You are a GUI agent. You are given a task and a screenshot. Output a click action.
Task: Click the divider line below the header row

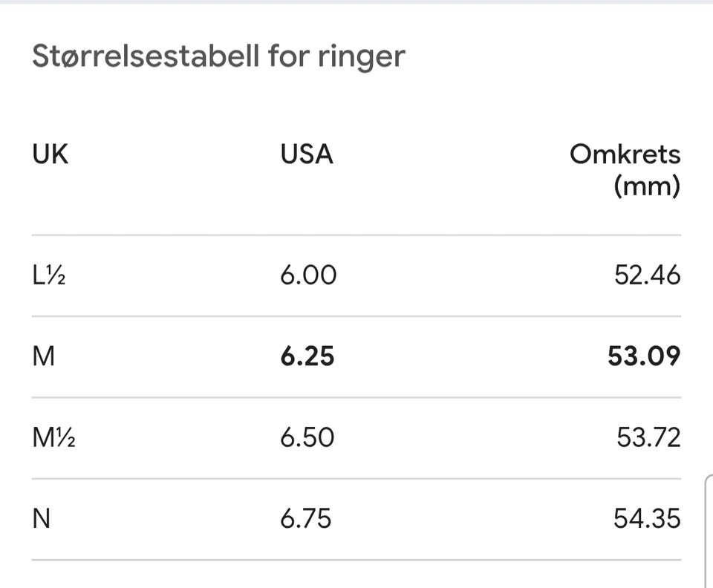[356, 235]
